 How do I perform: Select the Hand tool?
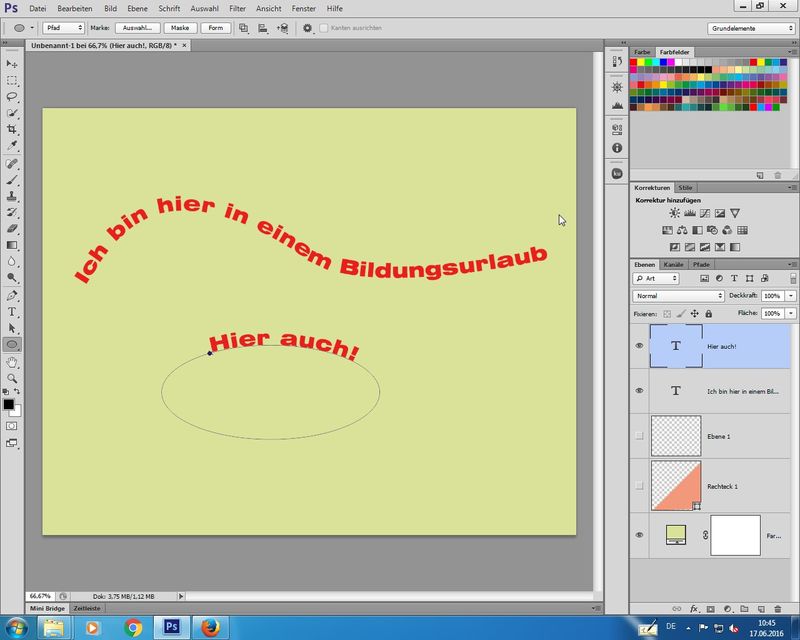pos(12,362)
